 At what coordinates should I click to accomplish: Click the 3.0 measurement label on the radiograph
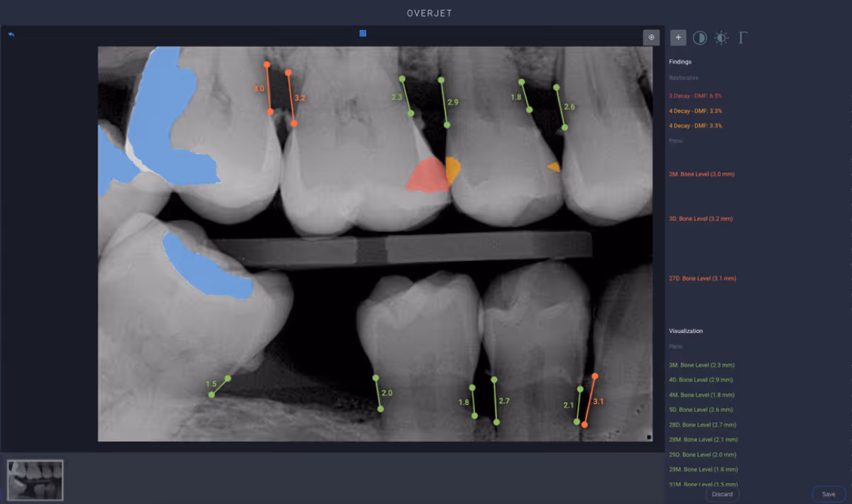click(x=258, y=89)
